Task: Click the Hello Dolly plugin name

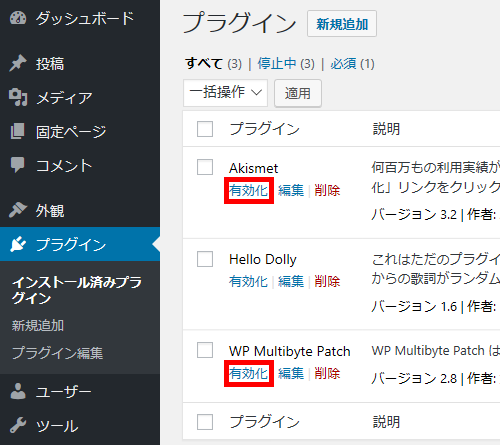Action: [x=263, y=259]
